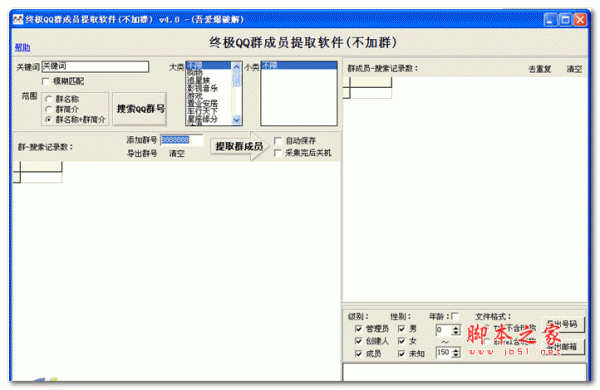The height and width of the screenshot is (390, 600).
Task: Enable the 自动保存 auto-save checkbox
Action: click(278, 141)
